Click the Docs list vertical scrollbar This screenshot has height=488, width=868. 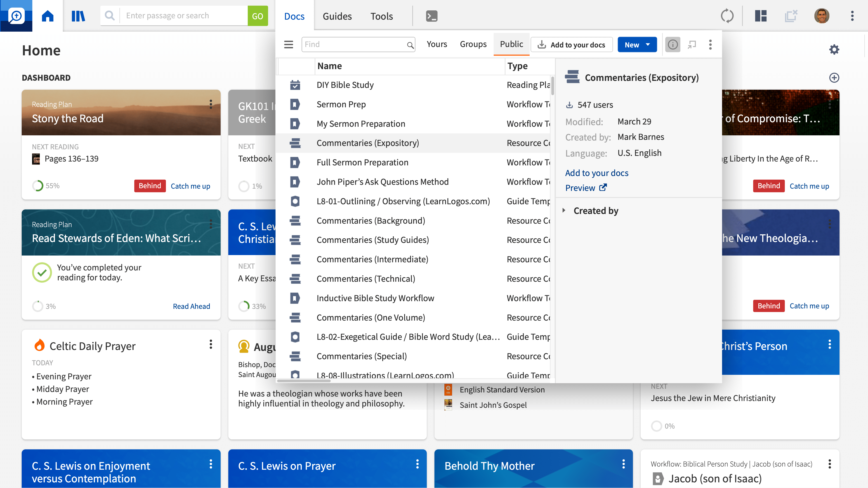click(x=553, y=86)
